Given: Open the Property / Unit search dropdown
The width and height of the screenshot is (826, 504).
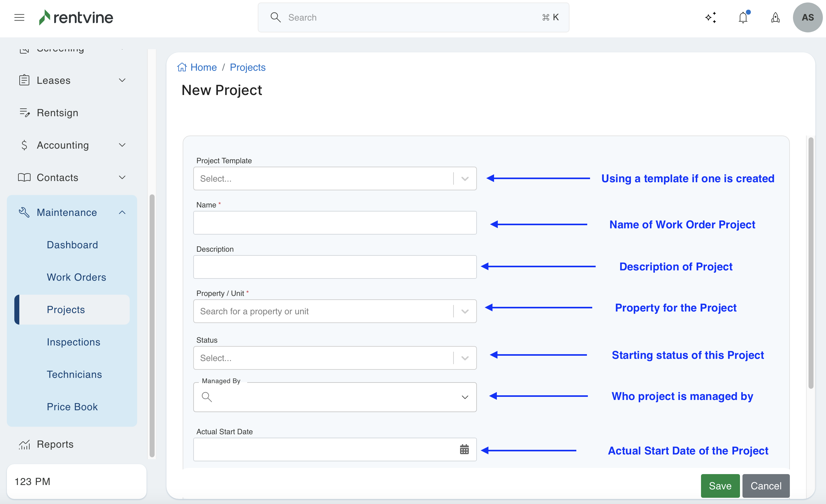Looking at the screenshot, I should click(x=334, y=311).
